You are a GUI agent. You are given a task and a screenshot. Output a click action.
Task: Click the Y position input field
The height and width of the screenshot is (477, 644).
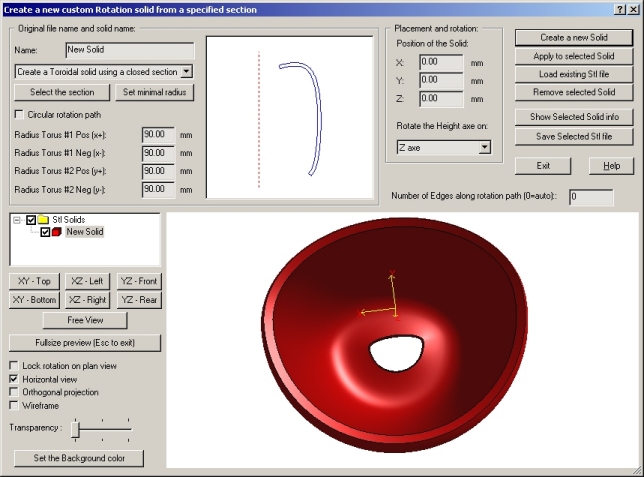point(442,81)
